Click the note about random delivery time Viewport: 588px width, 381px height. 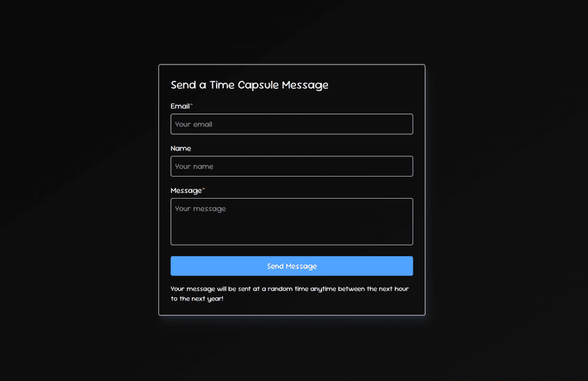(x=290, y=289)
